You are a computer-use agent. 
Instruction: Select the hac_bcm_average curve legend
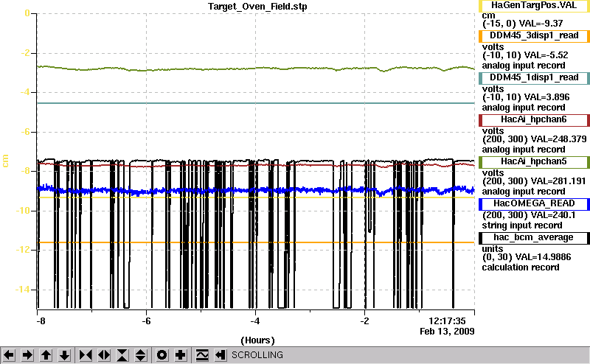[534, 238]
